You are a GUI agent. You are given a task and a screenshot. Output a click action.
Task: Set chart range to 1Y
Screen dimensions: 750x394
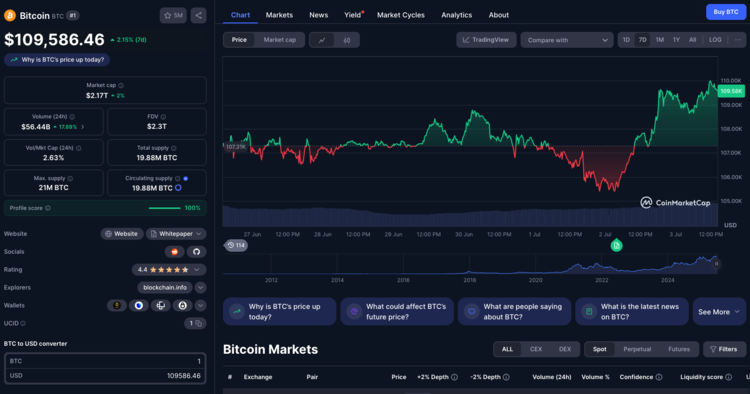click(676, 40)
